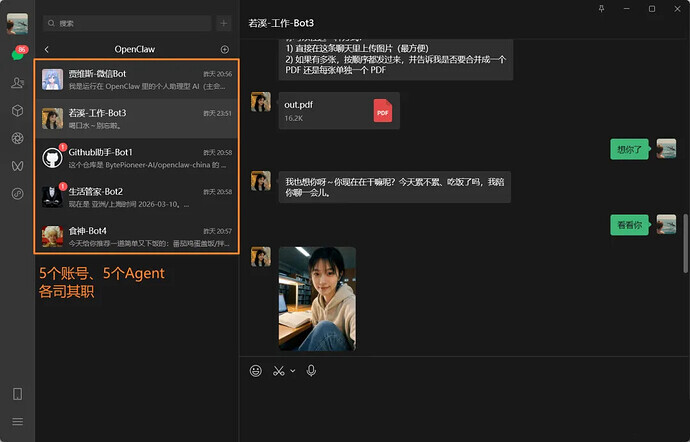Click the profile avatar at sidebar top

pyautogui.click(x=17, y=23)
